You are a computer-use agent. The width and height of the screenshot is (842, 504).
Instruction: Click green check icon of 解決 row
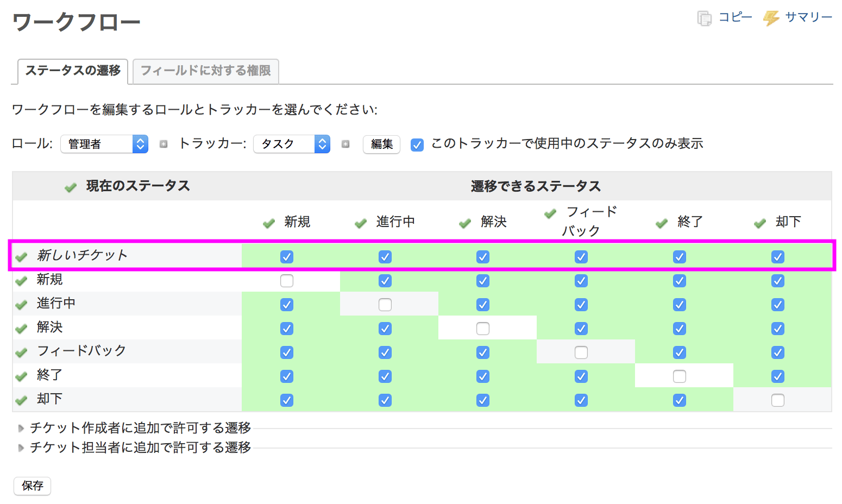pyautogui.click(x=21, y=329)
